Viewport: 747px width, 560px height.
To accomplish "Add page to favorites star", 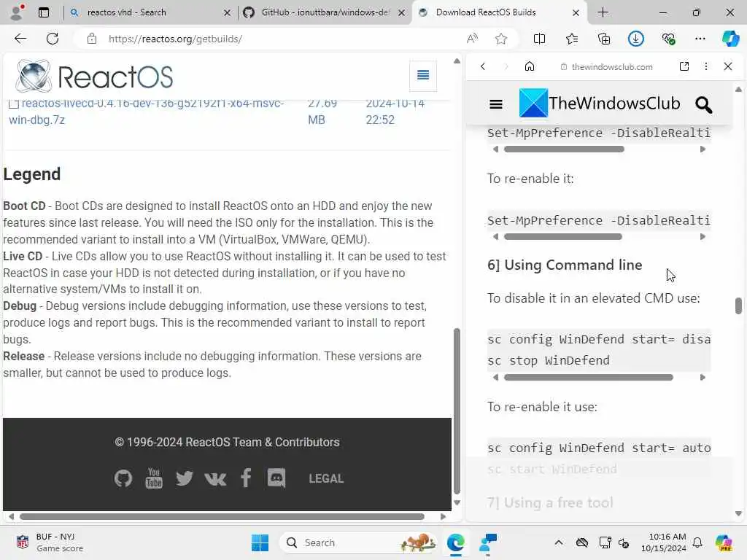I will (500, 39).
